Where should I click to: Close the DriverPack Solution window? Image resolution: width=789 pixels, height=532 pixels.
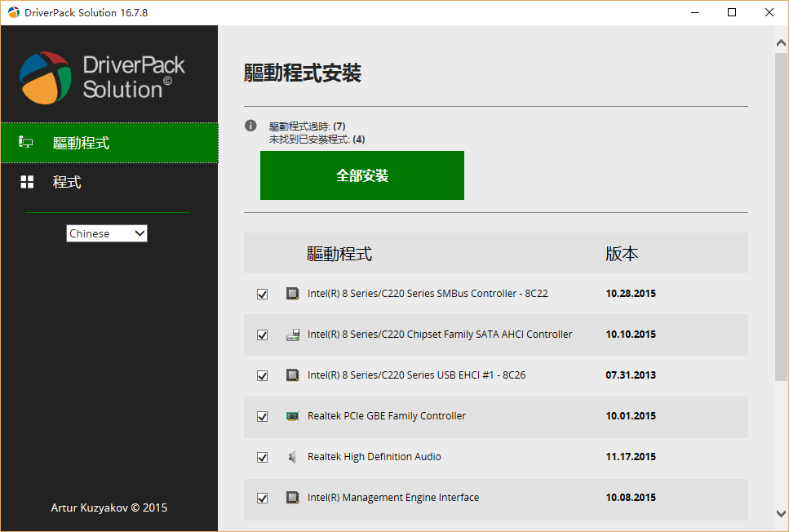click(769, 12)
